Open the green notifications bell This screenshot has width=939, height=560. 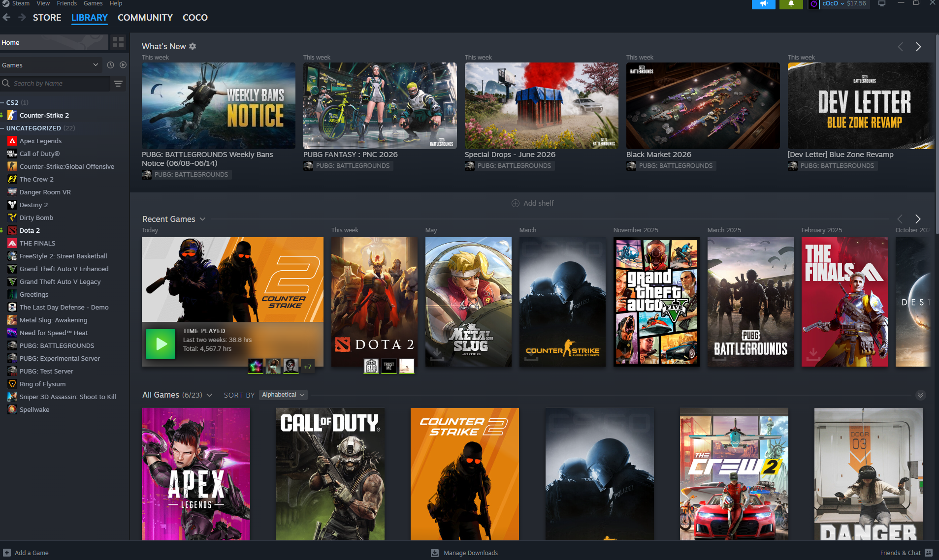point(791,4)
